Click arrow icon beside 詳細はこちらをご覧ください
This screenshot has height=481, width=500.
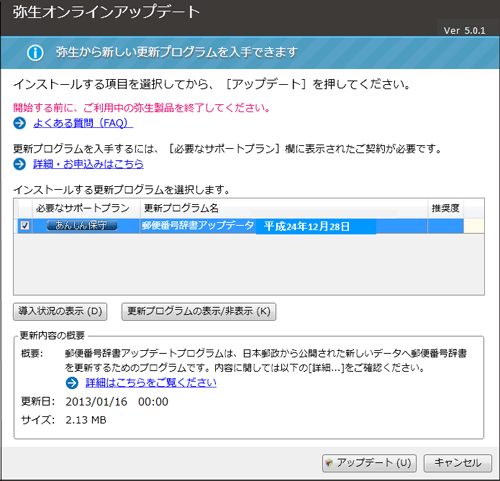tap(72, 383)
